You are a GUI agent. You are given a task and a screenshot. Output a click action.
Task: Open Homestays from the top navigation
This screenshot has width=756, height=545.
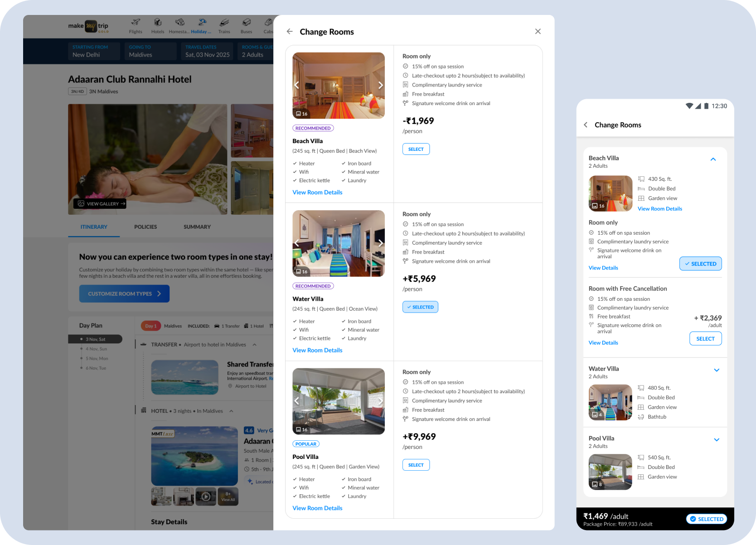(179, 26)
